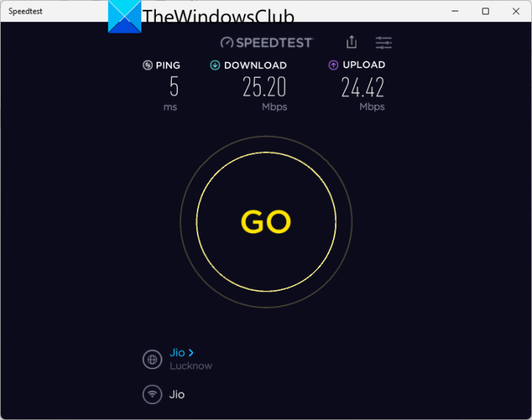Viewport: 532px width, 420px height.
Task: Expand server selection chevron next to Jio
Action: [x=191, y=353]
